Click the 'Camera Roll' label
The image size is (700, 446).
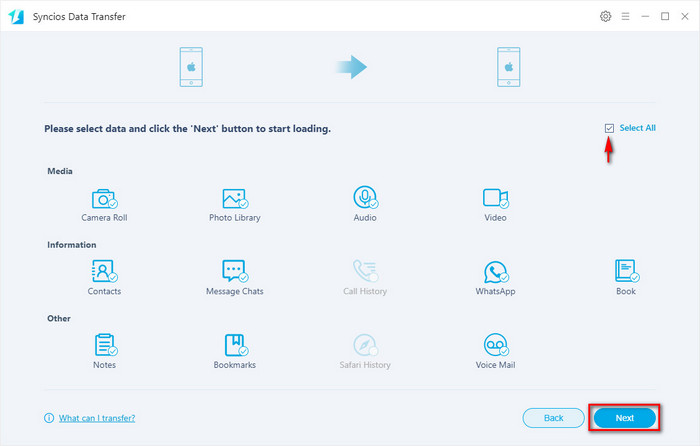[x=104, y=218]
